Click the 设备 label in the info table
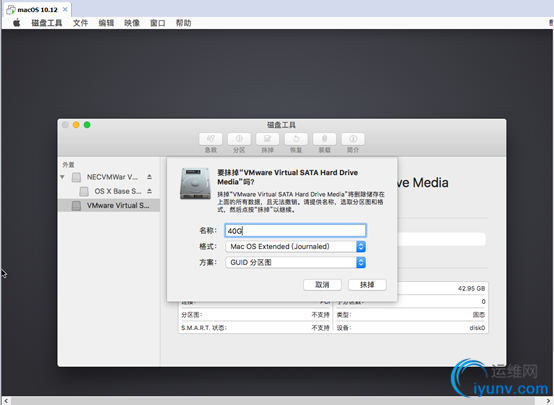The image size is (554, 405). point(344,328)
